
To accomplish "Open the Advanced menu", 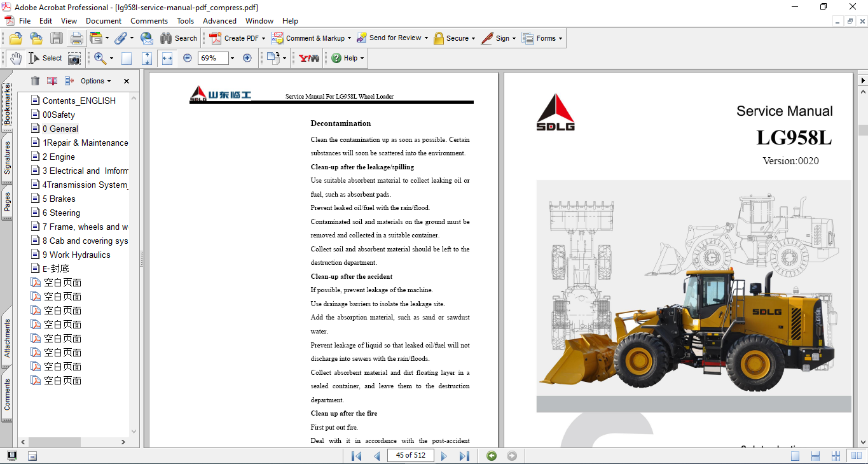I will pyautogui.click(x=219, y=21).
